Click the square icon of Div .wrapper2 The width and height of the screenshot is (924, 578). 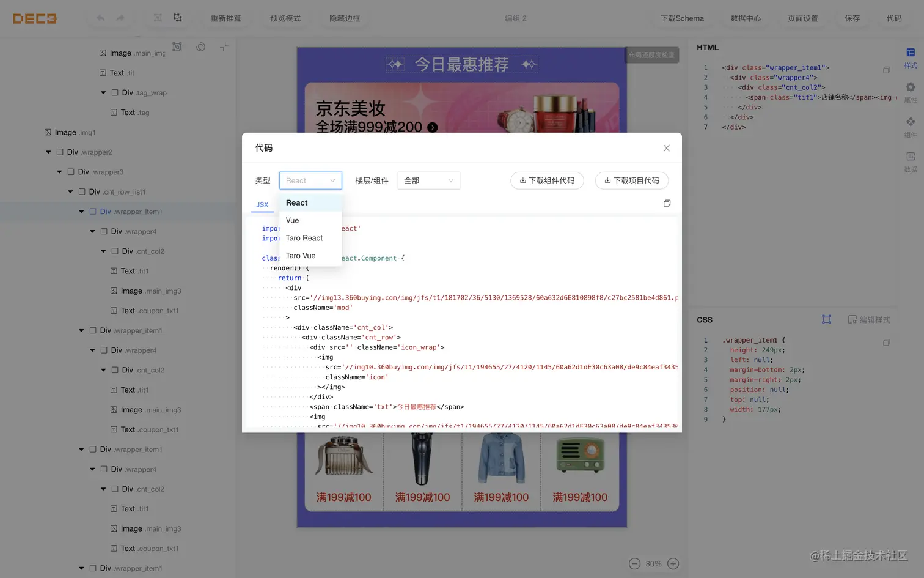coord(60,152)
